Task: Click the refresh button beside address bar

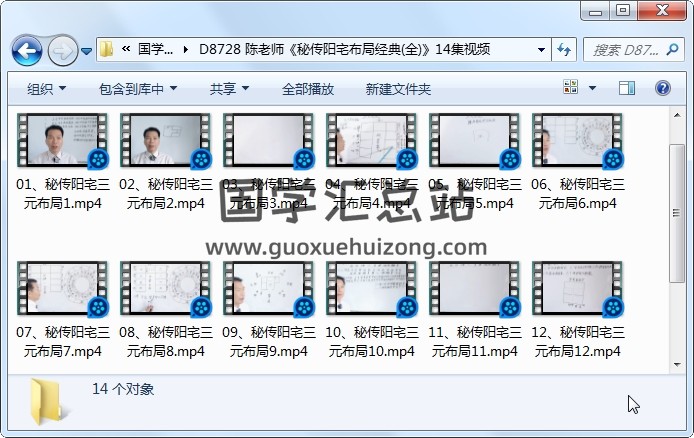Action: pyautogui.click(x=564, y=49)
